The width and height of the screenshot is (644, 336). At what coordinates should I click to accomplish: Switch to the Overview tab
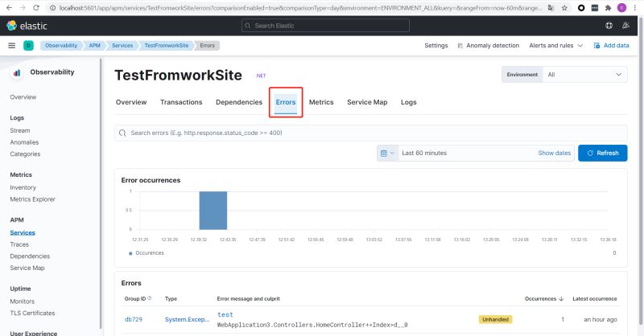point(131,102)
